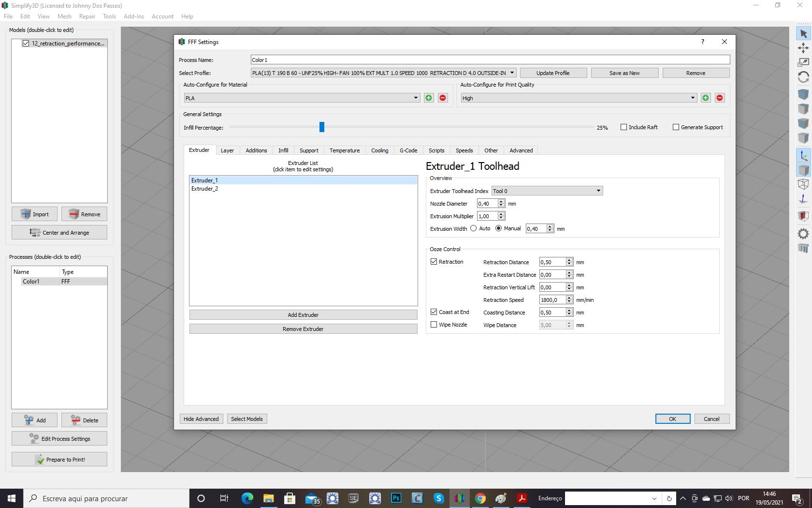
Task: Select the move/translate tool with four arrows
Action: coord(803,48)
